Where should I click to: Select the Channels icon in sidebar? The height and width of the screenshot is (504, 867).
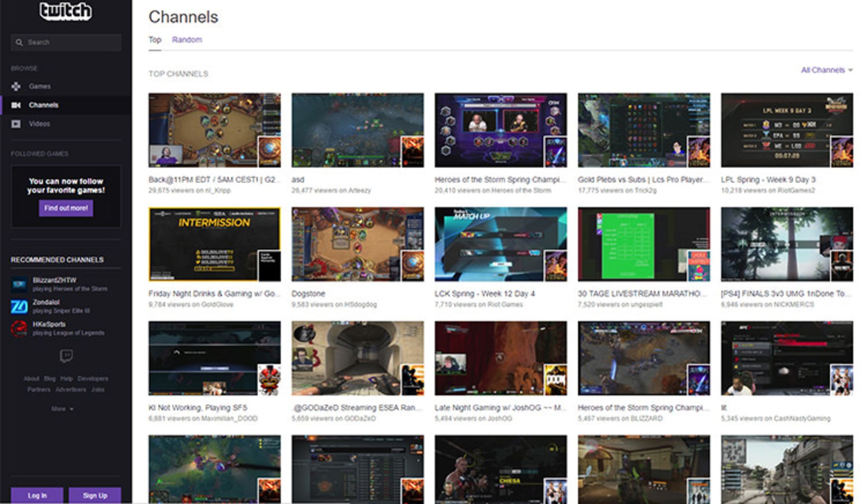pyautogui.click(x=16, y=105)
